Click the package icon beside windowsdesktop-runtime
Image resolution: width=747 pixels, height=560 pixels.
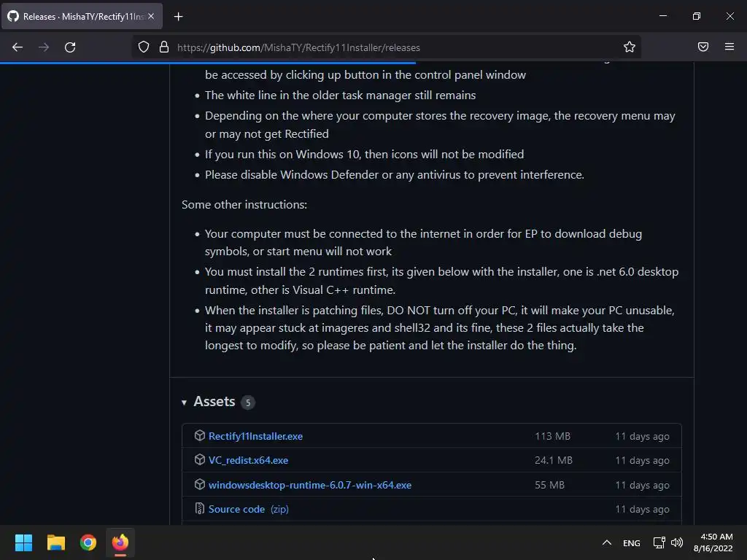(200, 484)
